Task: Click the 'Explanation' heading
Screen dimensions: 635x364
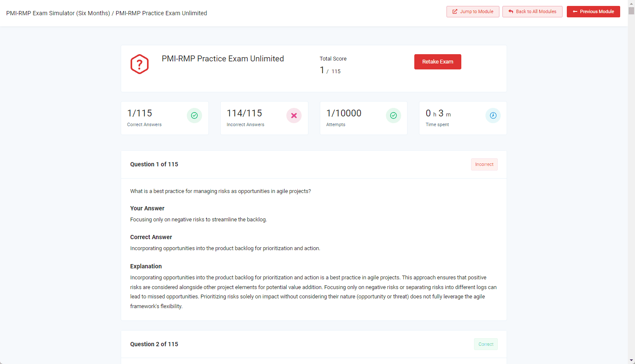Action: (146, 266)
